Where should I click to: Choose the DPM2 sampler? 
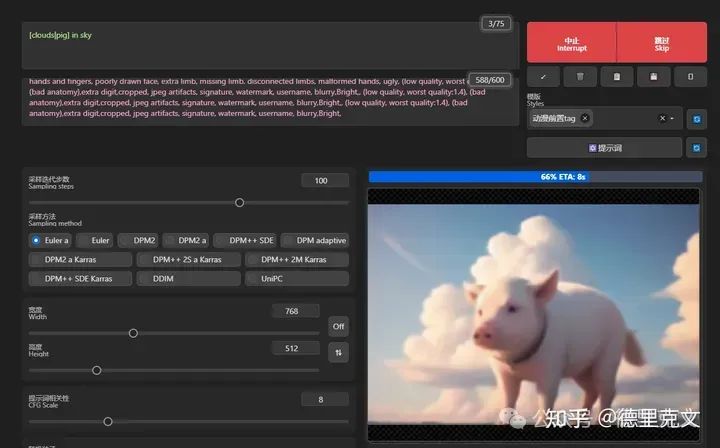(138, 240)
